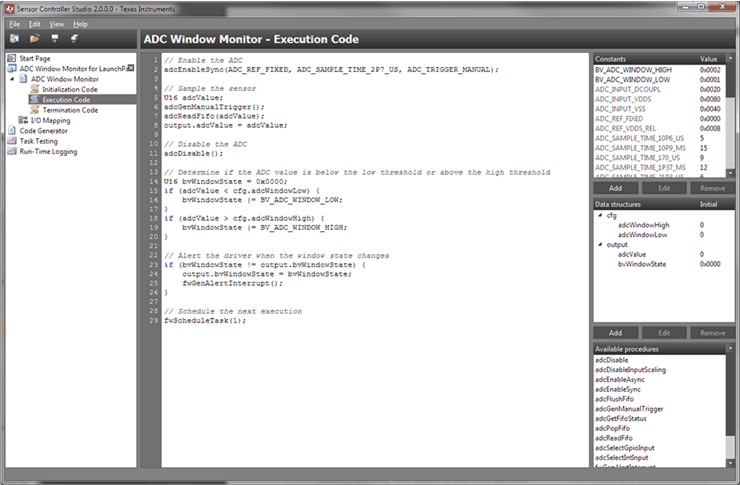This screenshot has height=485, width=740.
Task: Click the Task Testing chart icon
Action: [12, 141]
